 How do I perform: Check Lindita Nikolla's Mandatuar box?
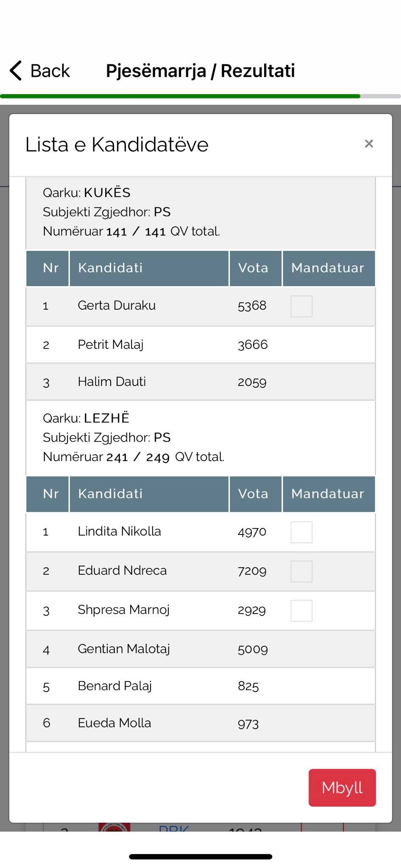click(301, 532)
